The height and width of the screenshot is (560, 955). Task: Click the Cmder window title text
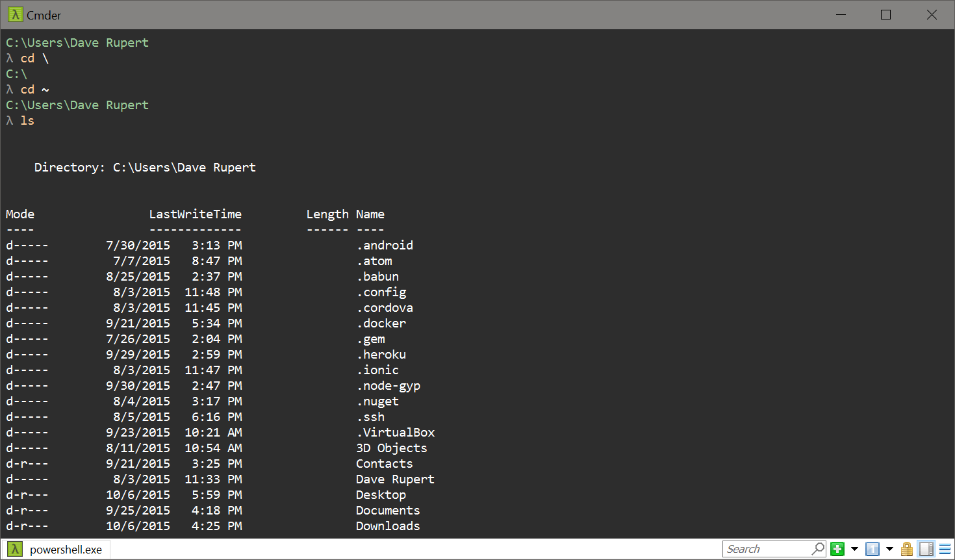[44, 15]
